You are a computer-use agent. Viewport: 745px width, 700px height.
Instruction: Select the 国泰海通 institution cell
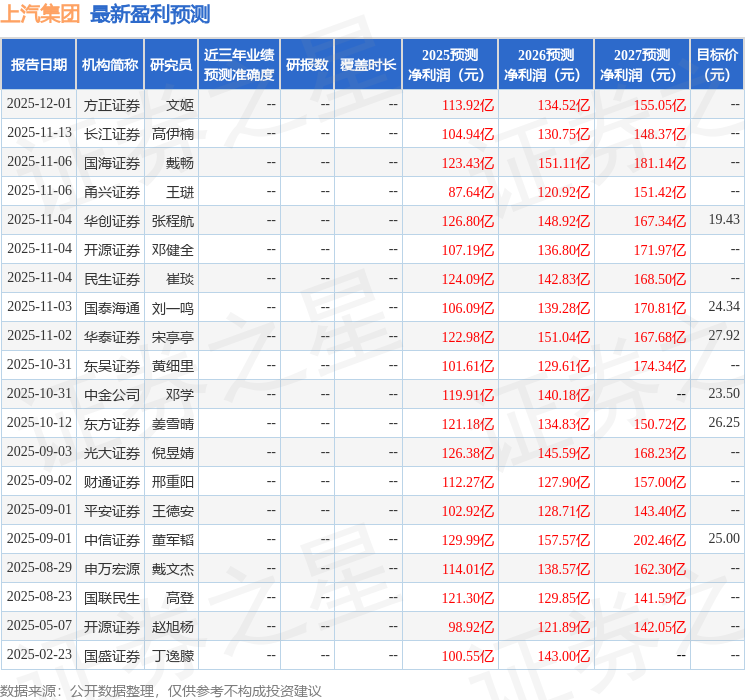[112, 308]
